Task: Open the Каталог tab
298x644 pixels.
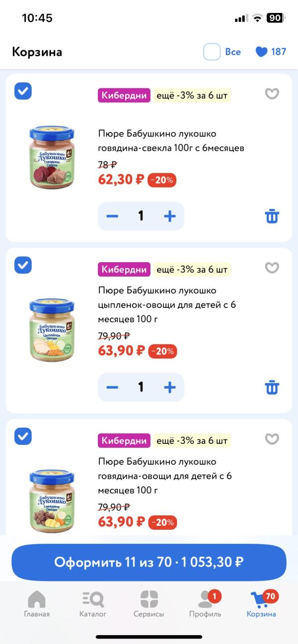Action: coord(93,603)
